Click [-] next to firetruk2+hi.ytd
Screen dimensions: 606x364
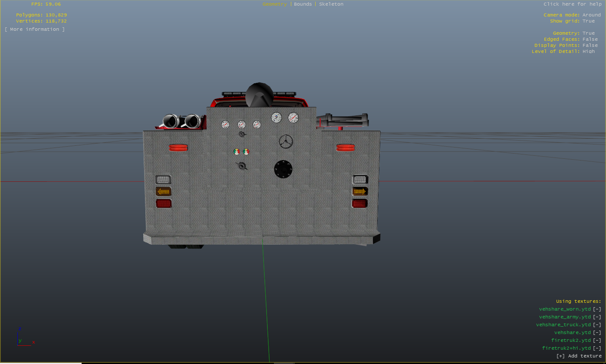click(597, 348)
